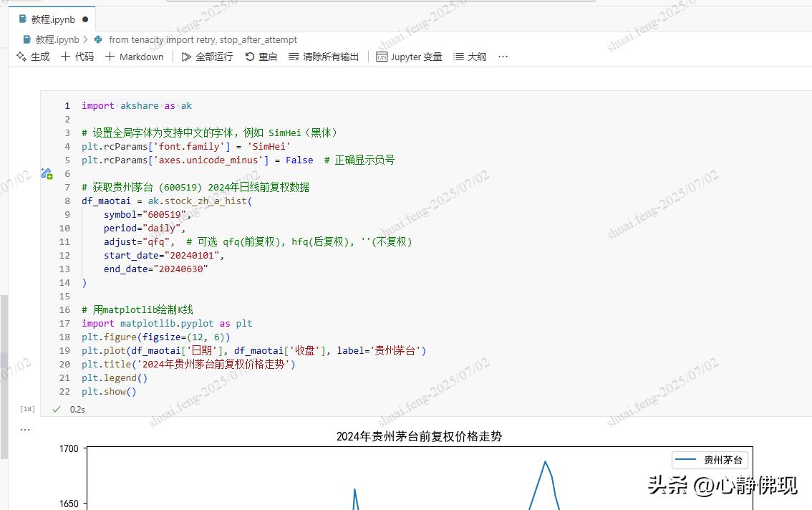Open more notebook toolbar actions ellipsis
812x510 pixels.
[503, 57]
